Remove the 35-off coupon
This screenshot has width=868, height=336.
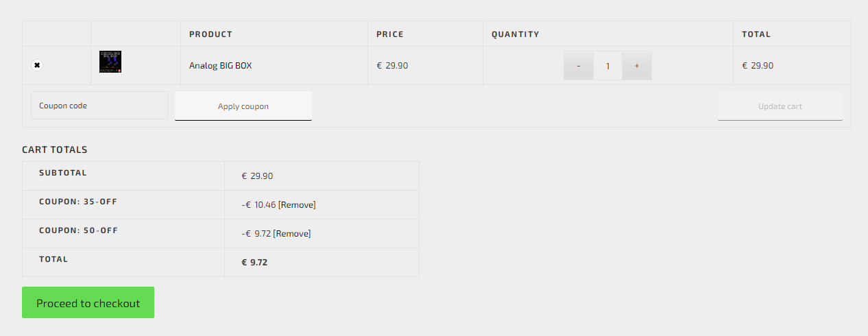297,205
